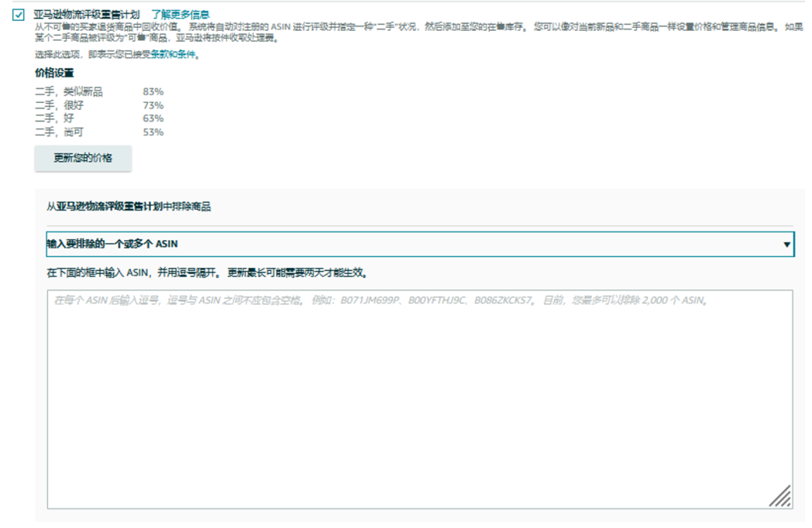The width and height of the screenshot is (812, 528).
Task: Click the 二手，好 price row label
Action: [54, 118]
